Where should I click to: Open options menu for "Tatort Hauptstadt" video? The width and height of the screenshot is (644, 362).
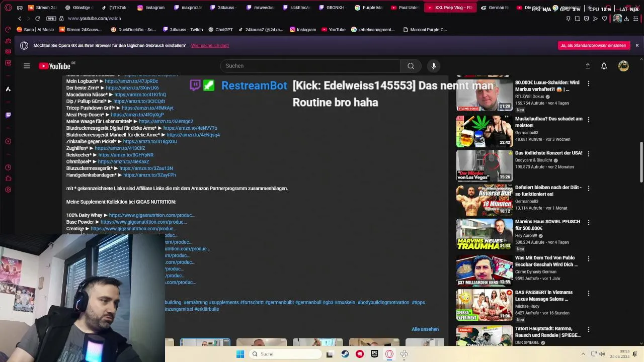click(588, 329)
